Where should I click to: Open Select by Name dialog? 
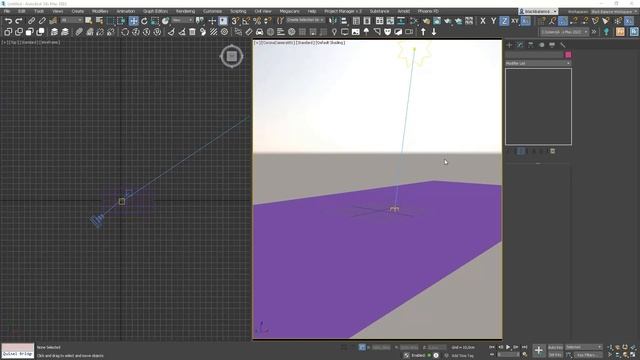[x=99, y=21]
